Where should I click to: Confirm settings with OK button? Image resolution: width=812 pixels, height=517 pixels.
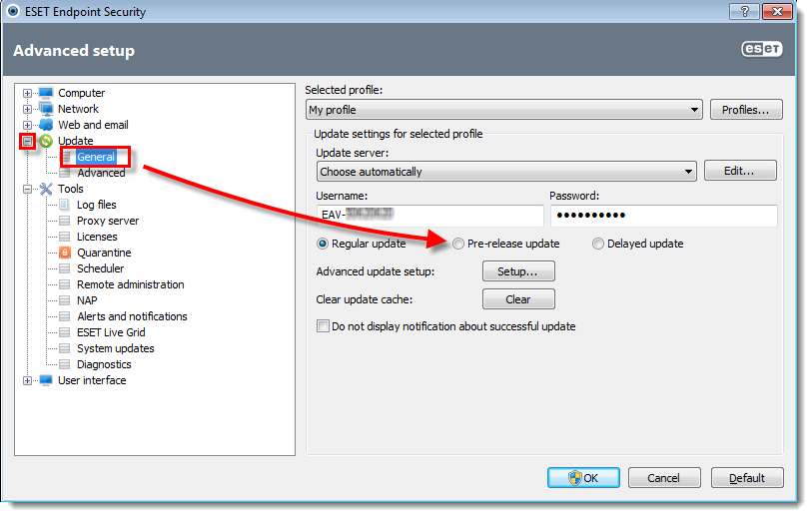583,478
